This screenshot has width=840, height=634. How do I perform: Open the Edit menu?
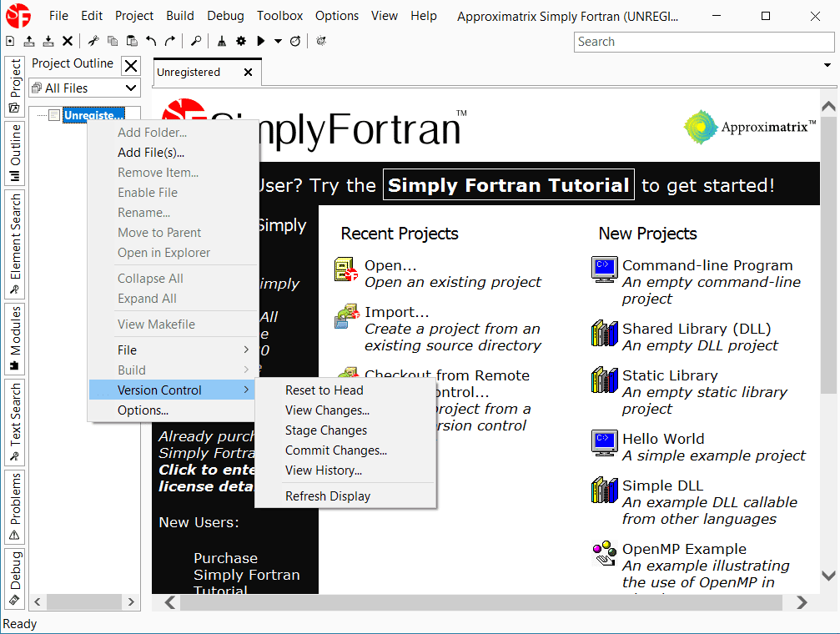92,16
